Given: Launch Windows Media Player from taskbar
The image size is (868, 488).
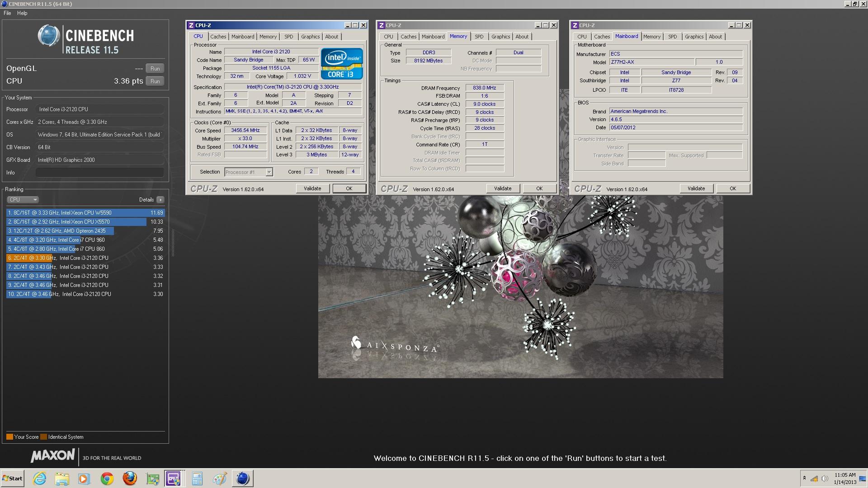Looking at the screenshot, I should [84, 479].
